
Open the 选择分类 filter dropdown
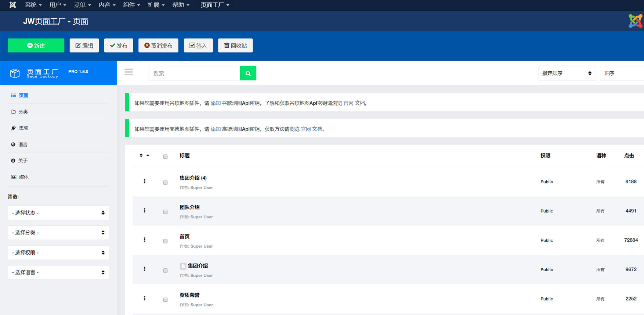(58, 233)
